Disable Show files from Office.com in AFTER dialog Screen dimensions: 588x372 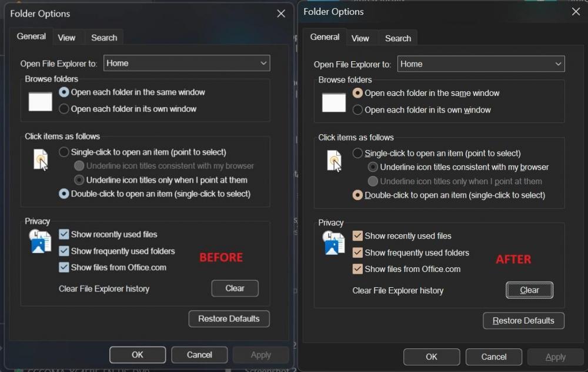point(358,269)
